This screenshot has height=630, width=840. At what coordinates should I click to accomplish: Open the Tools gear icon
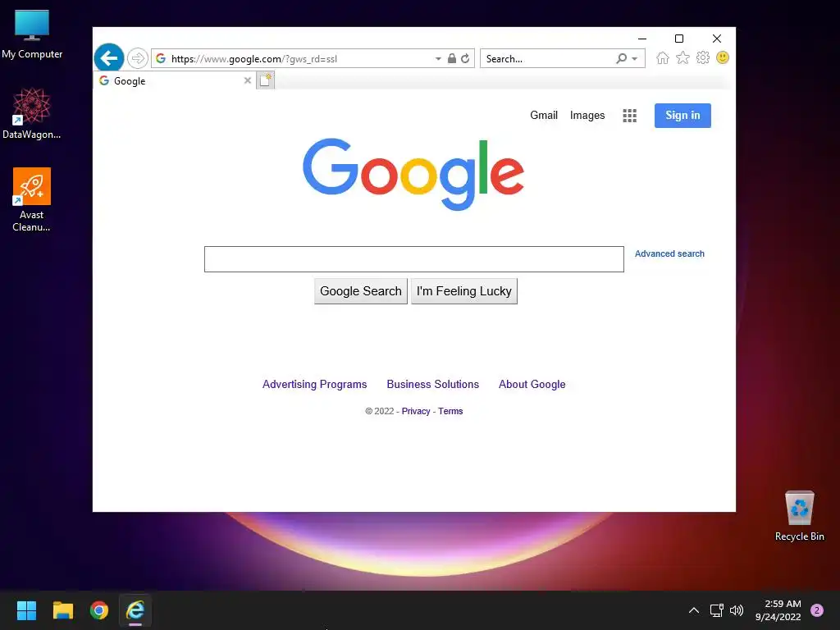(x=703, y=58)
